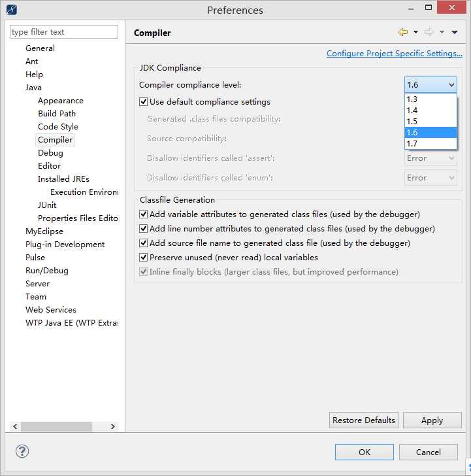Select Web Services in preferences tree

coord(51,310)
